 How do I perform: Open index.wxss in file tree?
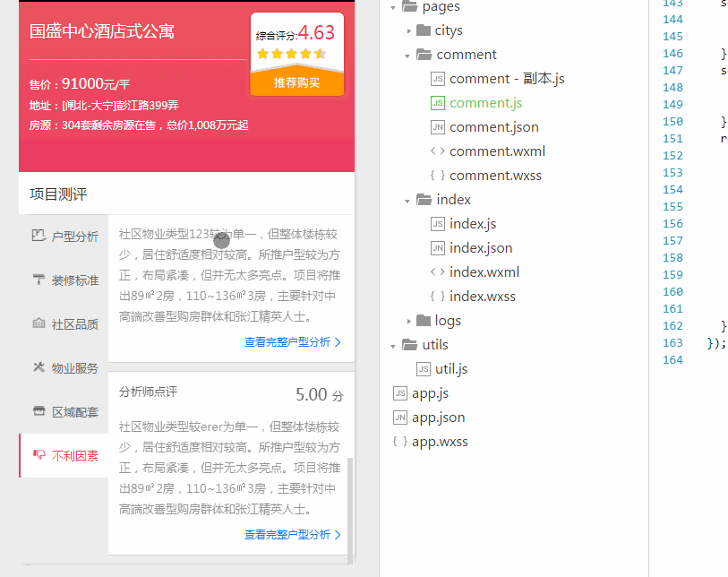[x=483, y=297]
